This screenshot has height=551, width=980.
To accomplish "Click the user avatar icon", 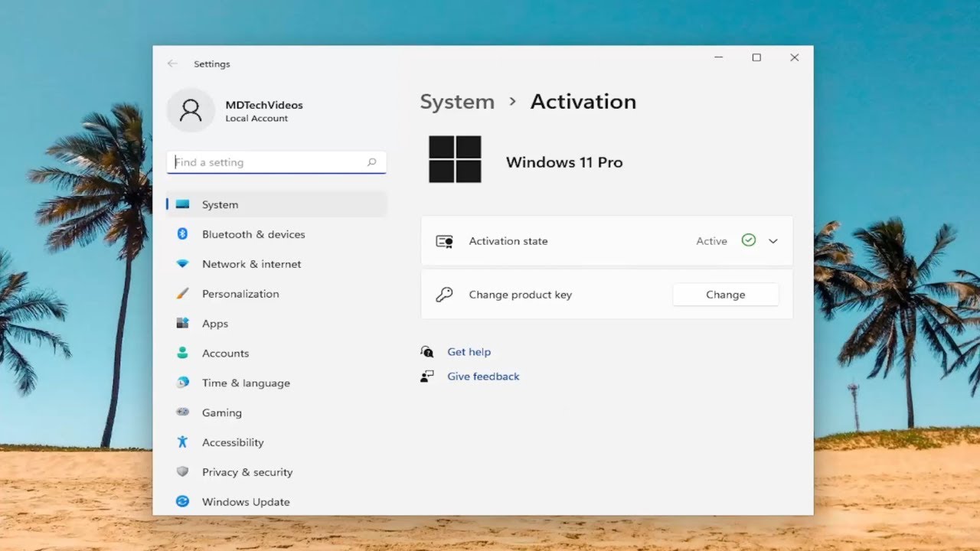I will pyautogui.click(x=191, y=110).
